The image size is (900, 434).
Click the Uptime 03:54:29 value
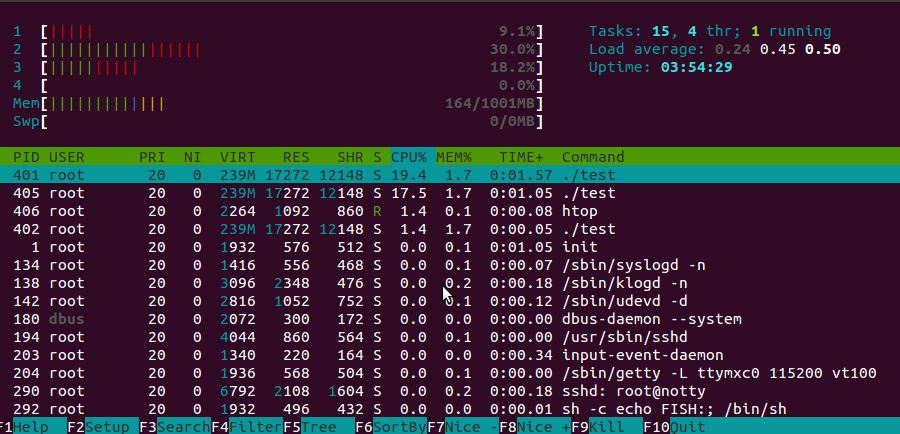click(697, 68)
